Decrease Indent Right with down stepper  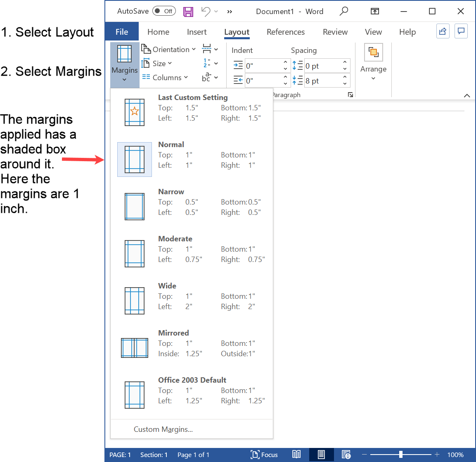tap(285, 84)
